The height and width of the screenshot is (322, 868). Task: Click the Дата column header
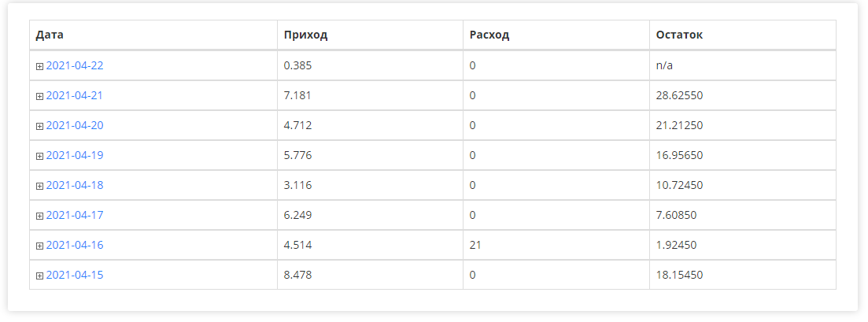pyautogui.click(x=50, y=35)
